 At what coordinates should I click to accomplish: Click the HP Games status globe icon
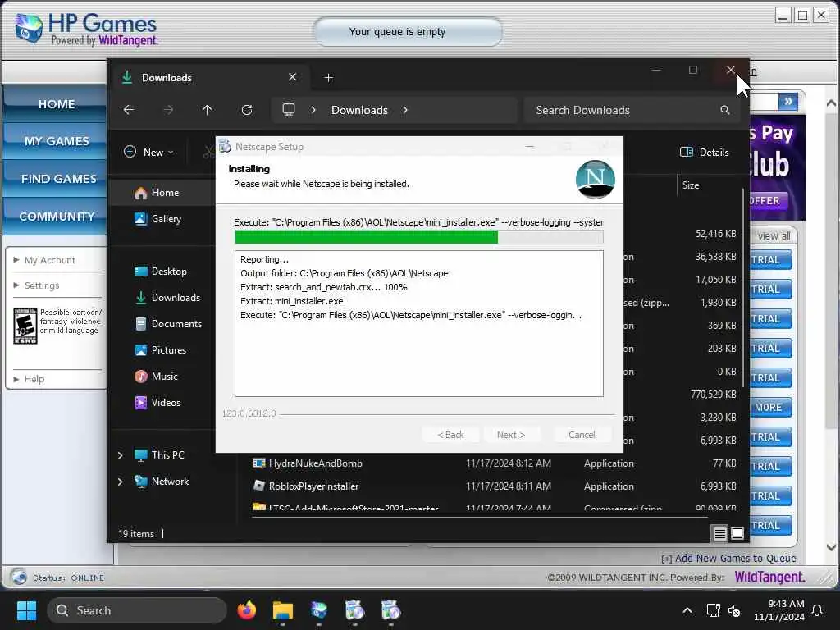[19, 577]
